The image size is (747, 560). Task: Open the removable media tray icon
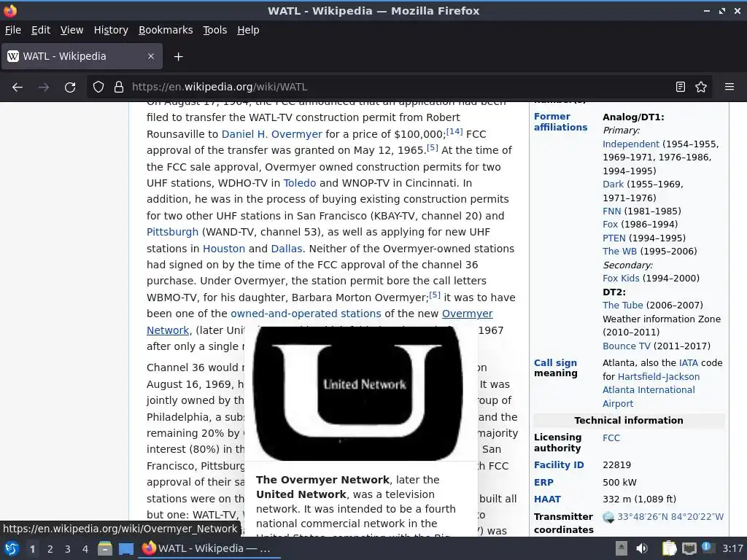622,548
